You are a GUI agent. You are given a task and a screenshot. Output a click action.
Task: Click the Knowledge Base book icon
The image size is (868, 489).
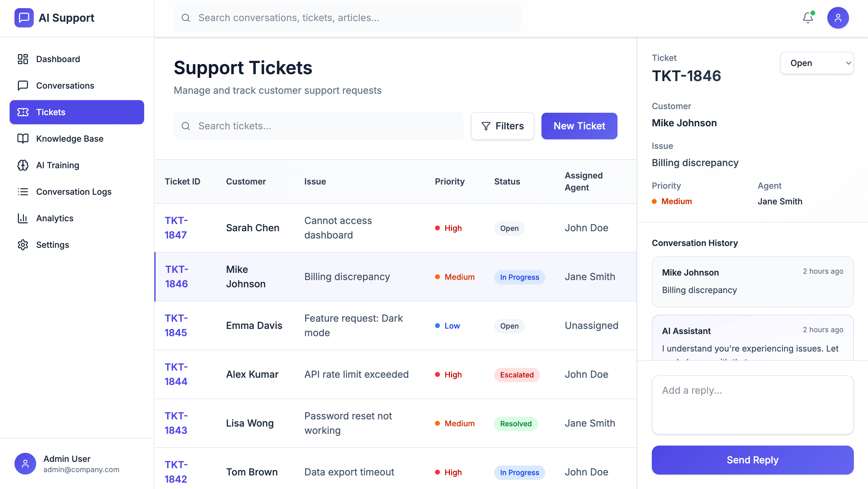23,138
